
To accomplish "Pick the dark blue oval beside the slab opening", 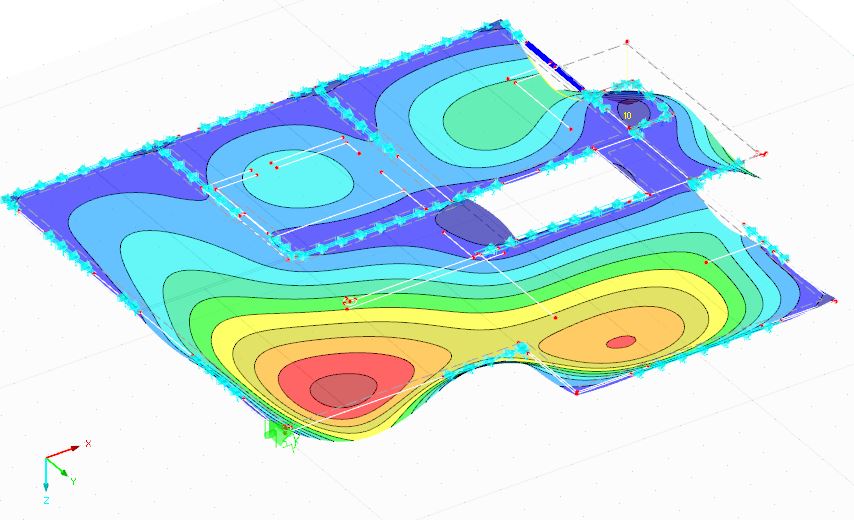I will pyautogui.click(x=474, y=223).
